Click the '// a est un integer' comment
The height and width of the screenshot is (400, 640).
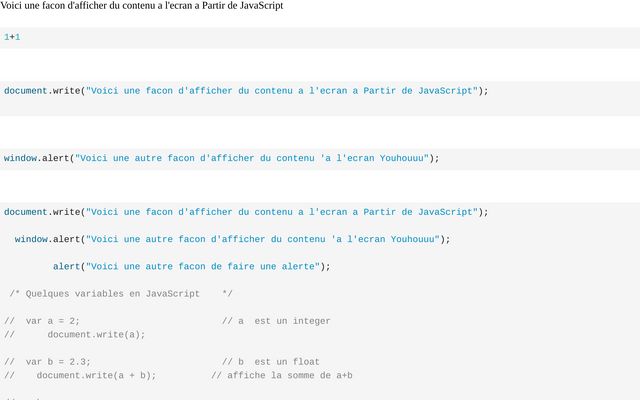tap(276, 321)
